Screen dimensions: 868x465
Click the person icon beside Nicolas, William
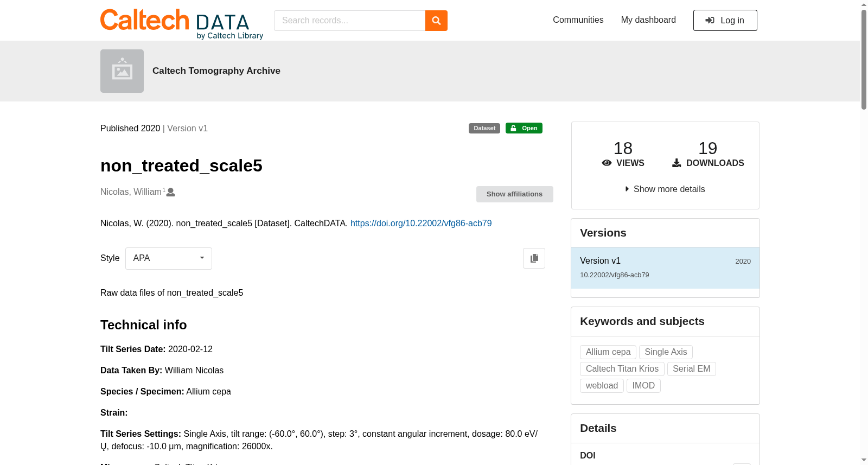[171, 192]
